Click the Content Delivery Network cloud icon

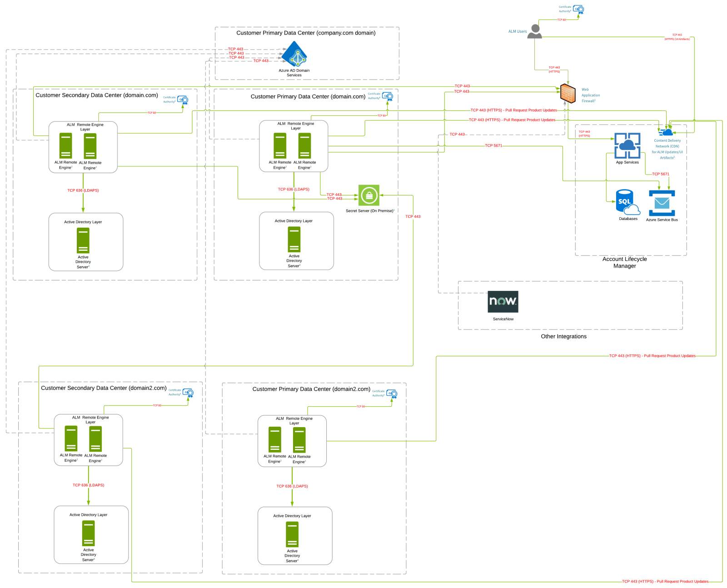(667, 132)
